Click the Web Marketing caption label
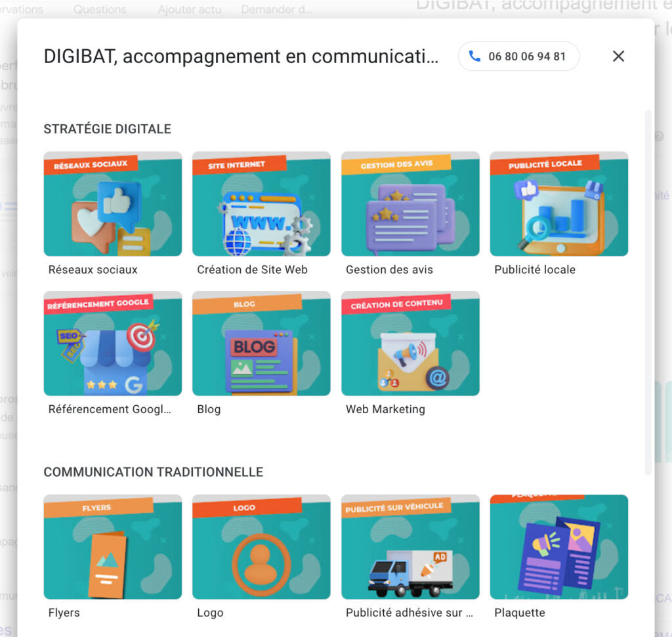Image resolution: width=672 pixels, height=637 pixels. (x=385, y=409)
